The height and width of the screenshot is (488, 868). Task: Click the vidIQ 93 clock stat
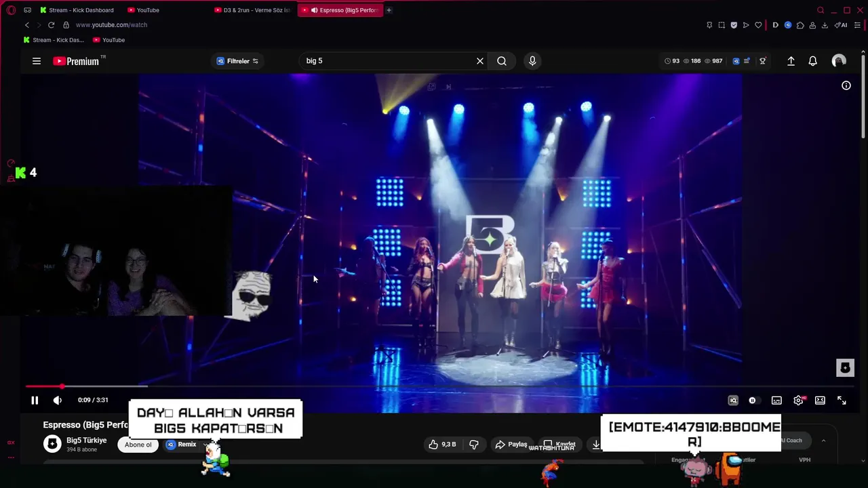click(672, 61)
